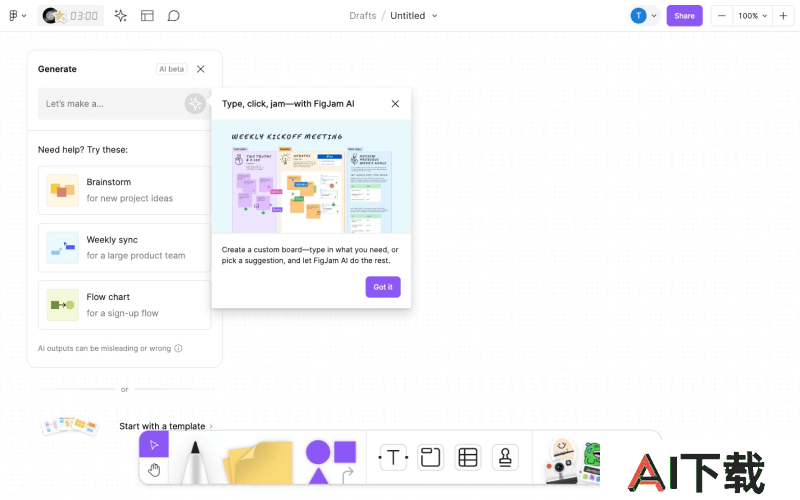
Task: Choose the Brainstorm suggestion card
Action: pos(124,190)
